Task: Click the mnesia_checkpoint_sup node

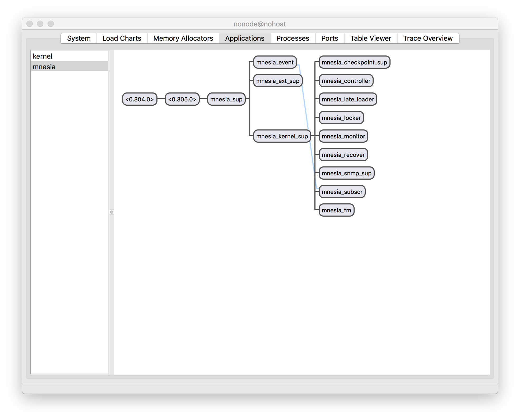Action: (x=354, y=62)
